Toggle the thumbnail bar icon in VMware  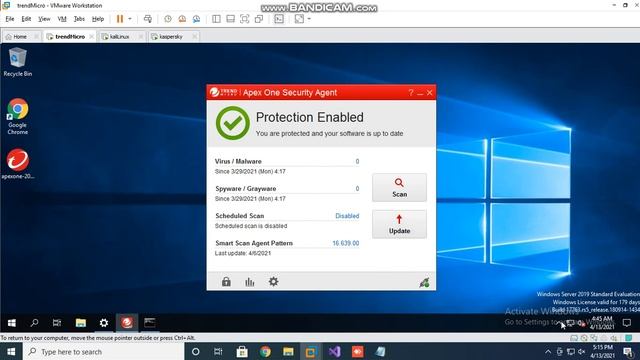tap(230, 19)
